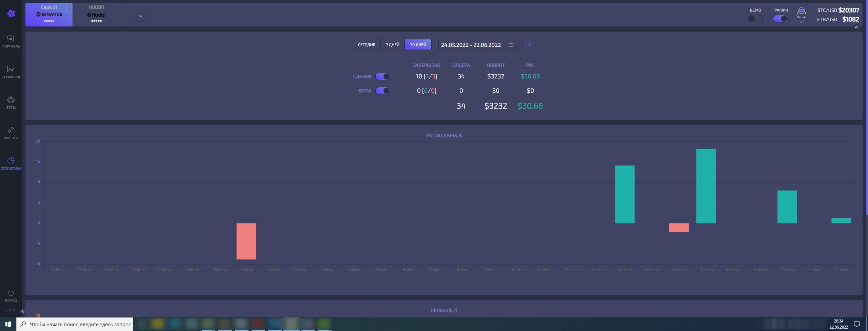Viewport: 868px width, 331px height.
Task: Toggle the Сделки deals switch
Action: click(x=382, y=76)
